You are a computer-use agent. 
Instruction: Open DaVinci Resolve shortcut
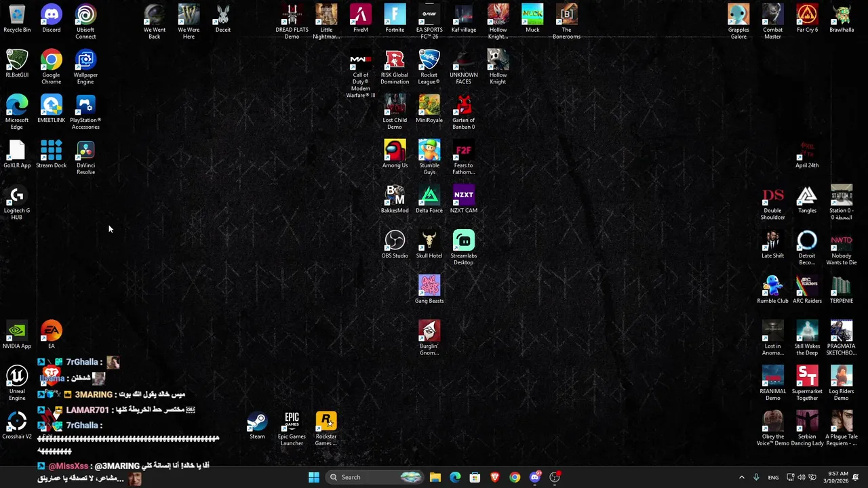85,157
